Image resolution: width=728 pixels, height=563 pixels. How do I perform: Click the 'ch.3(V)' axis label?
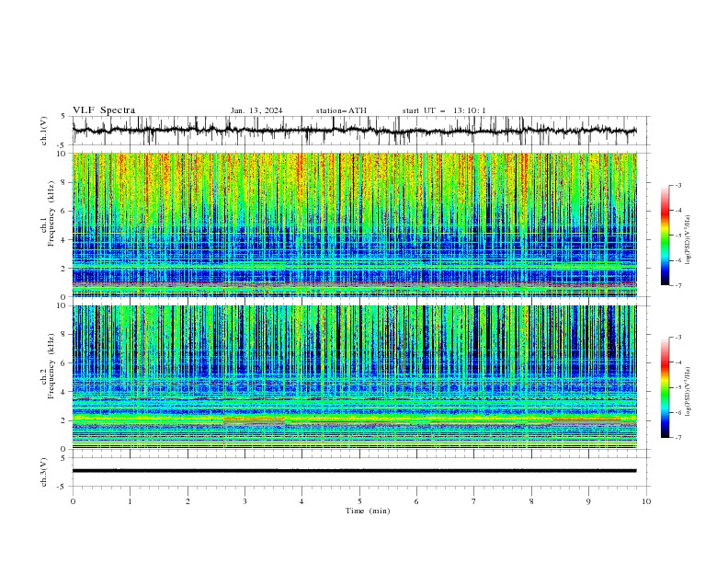(44, 472)
